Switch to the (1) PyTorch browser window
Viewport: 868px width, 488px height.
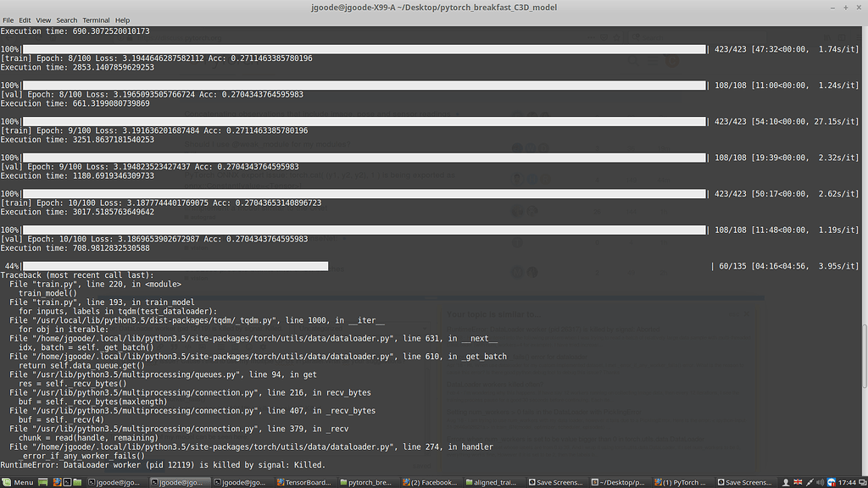tap(681, 482)
